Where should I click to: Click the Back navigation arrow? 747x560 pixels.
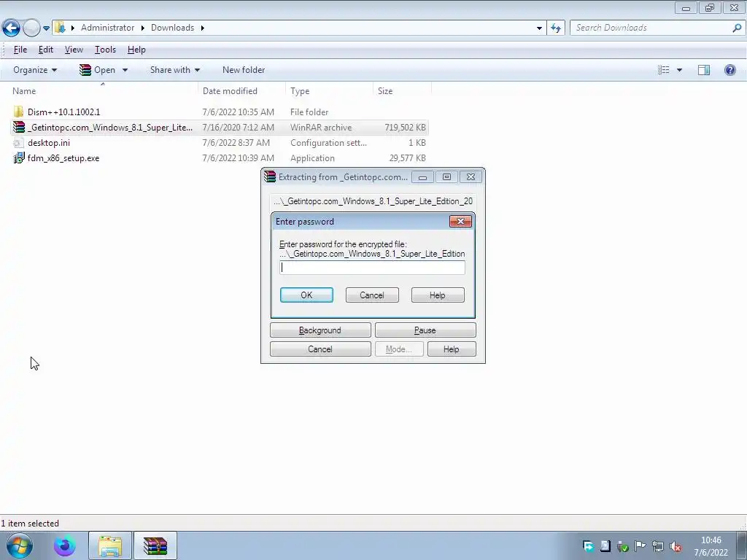[x=11, y=28]
